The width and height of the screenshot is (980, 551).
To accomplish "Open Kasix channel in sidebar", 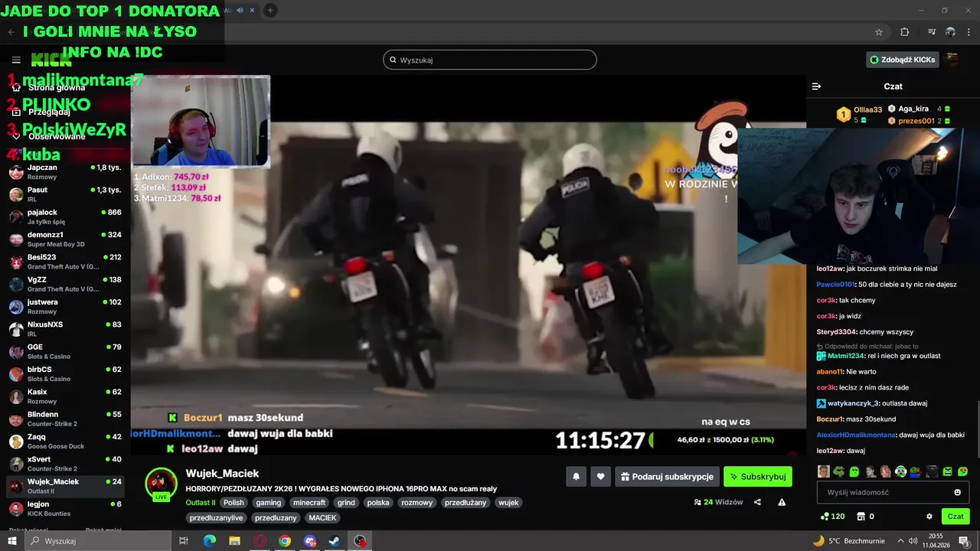I will (x=65, y=396).
